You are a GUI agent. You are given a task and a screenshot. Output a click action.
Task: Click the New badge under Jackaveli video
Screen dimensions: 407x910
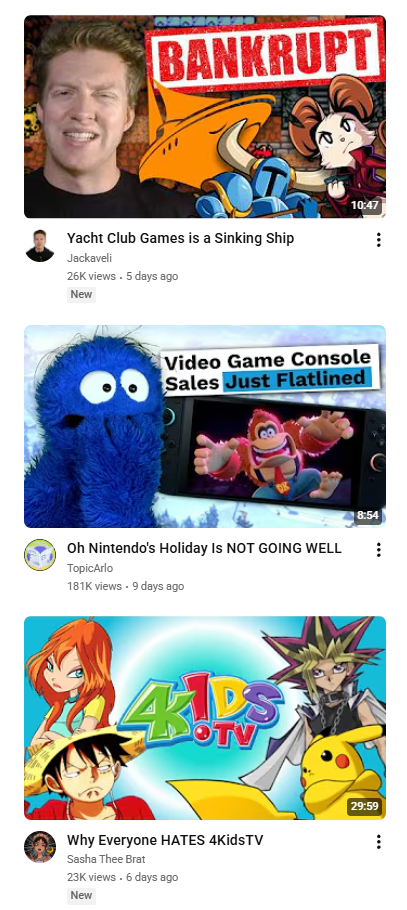pos(81,294)
